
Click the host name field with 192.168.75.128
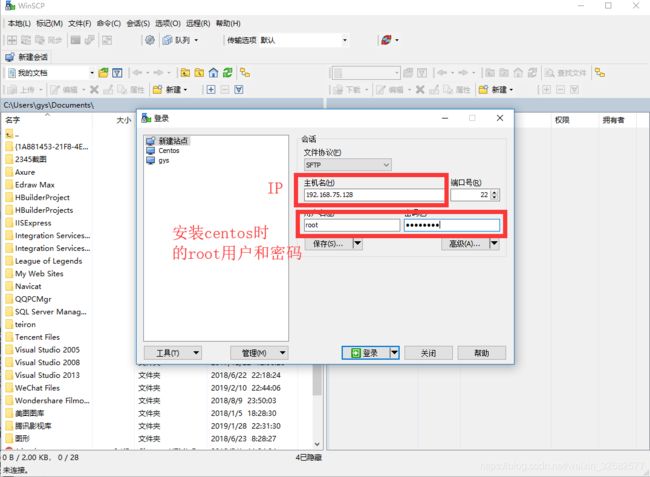[x=374, y=195]
